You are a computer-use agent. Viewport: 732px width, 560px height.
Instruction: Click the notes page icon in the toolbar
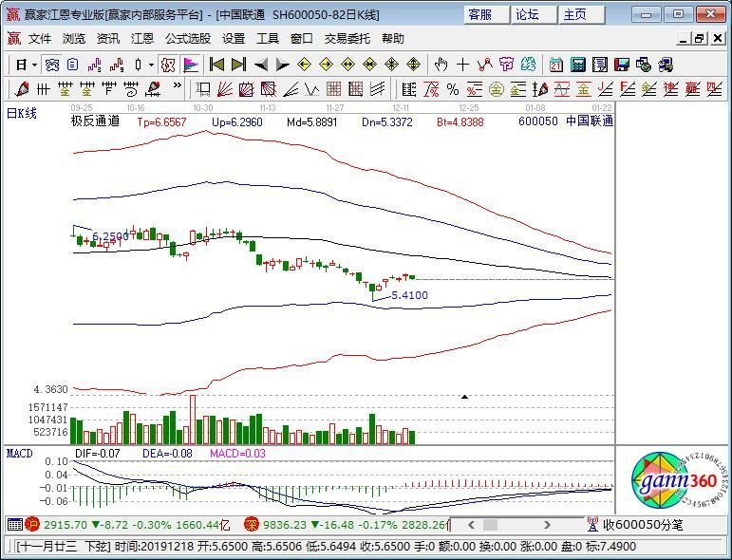pos(600,65)
